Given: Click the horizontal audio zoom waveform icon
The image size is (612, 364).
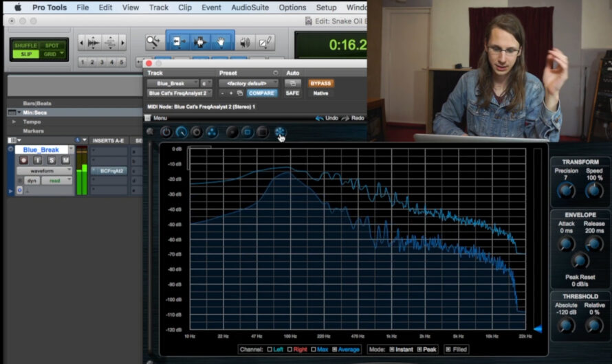Looking at the screenshot, I should click(94, 43).
